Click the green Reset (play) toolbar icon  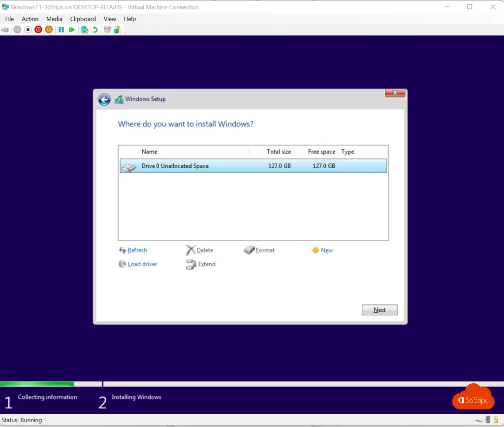coord(72,30)
